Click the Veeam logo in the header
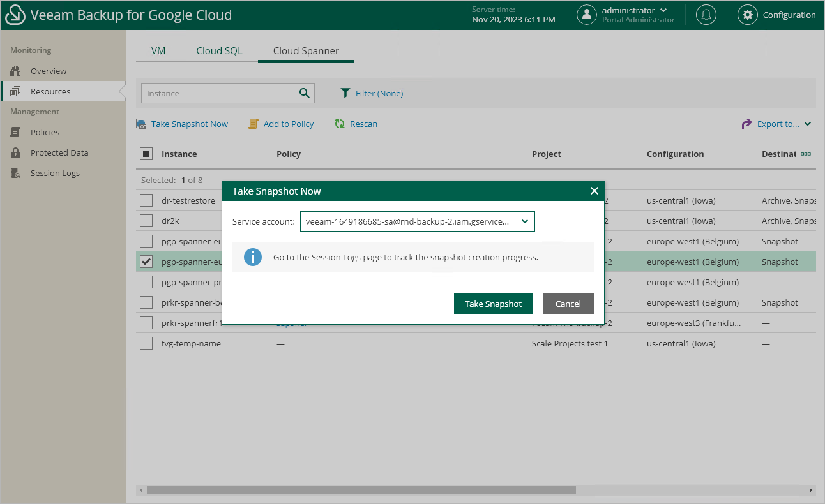 tap(15, 15)
